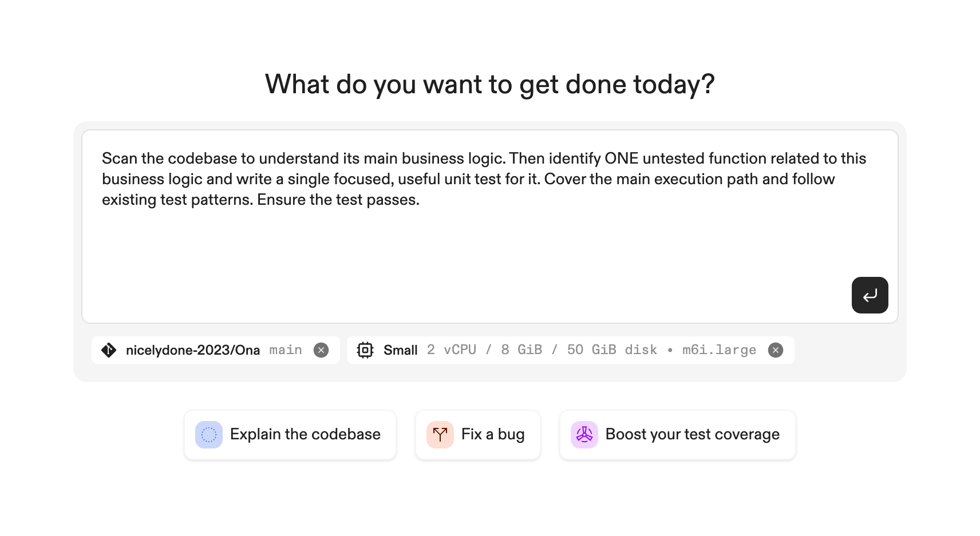Click the main branch label
This screenshot has width=980, height=536.
[286, 350]
